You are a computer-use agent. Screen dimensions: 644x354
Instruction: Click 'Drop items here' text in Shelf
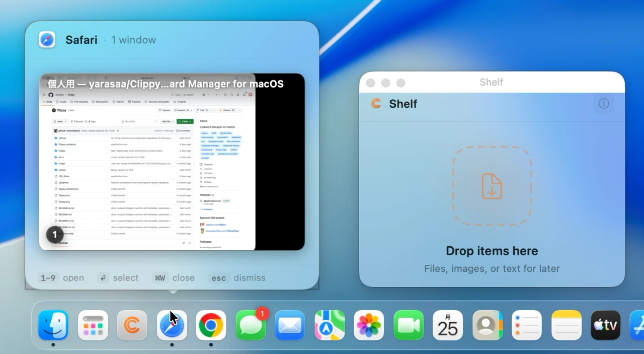point(492,251)
